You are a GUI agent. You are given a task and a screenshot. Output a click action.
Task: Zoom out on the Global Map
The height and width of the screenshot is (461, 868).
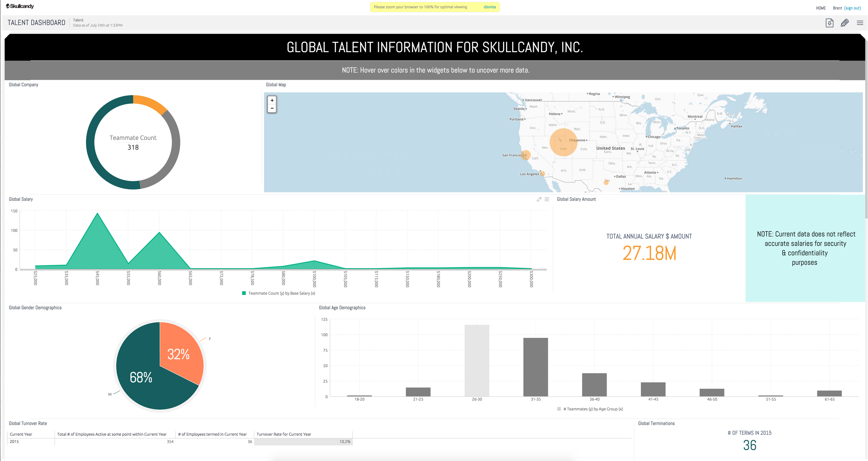272,108
